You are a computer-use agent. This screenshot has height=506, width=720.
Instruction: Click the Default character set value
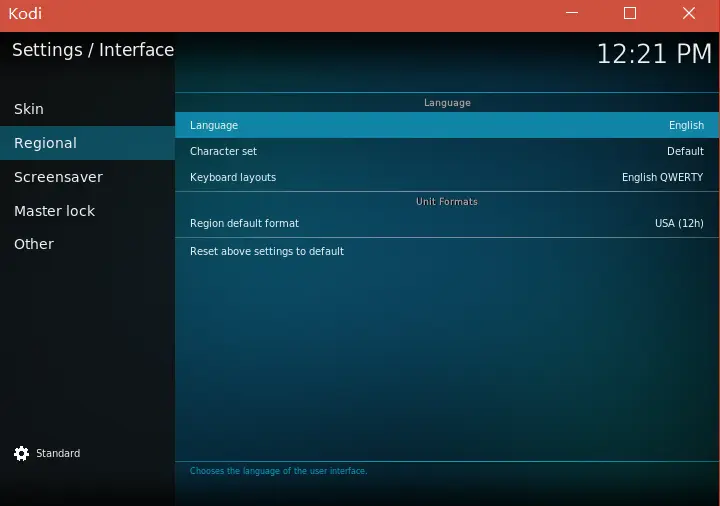pyautogui.click(x=685, y=152)
